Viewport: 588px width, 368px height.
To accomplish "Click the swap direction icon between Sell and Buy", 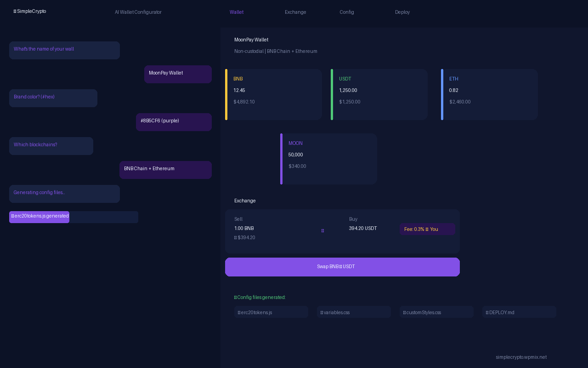I will click(322, 230).
